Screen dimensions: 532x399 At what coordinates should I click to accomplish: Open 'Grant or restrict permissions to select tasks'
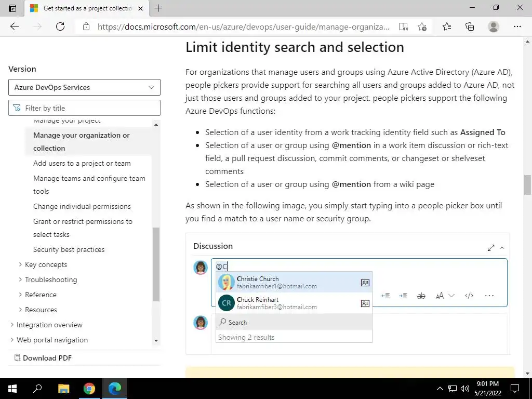(83, 228)
